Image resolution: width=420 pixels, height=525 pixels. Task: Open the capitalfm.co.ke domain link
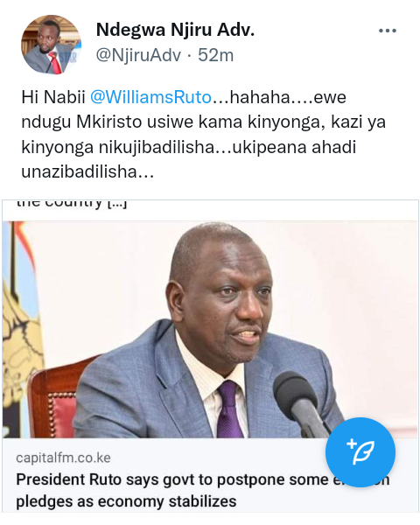pyautogui.click(x=63, y=458)
